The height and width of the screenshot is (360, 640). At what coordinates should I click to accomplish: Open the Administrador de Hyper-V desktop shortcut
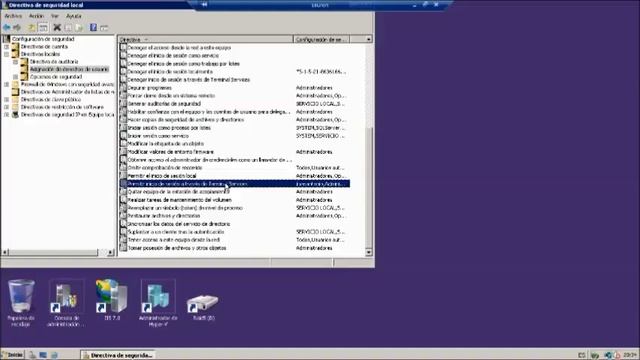click(158, 302)
